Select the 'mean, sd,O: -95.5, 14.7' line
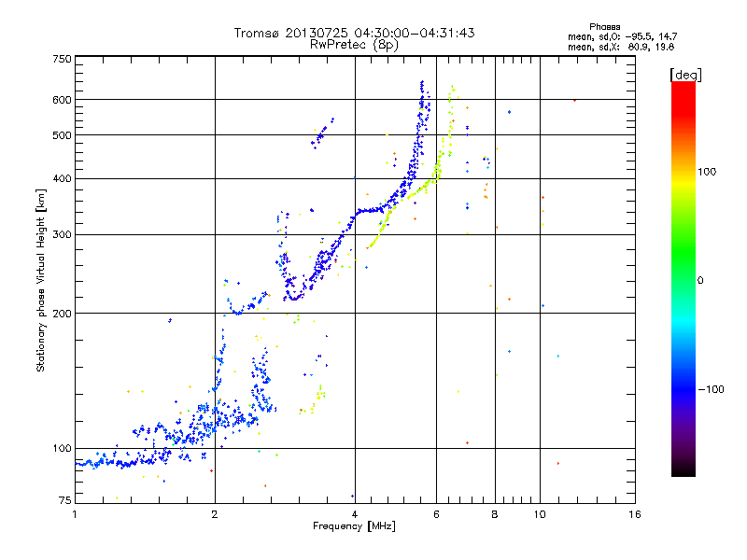Image resolution: width=747 pixels, height=560 pixels. tap(622, 36)
